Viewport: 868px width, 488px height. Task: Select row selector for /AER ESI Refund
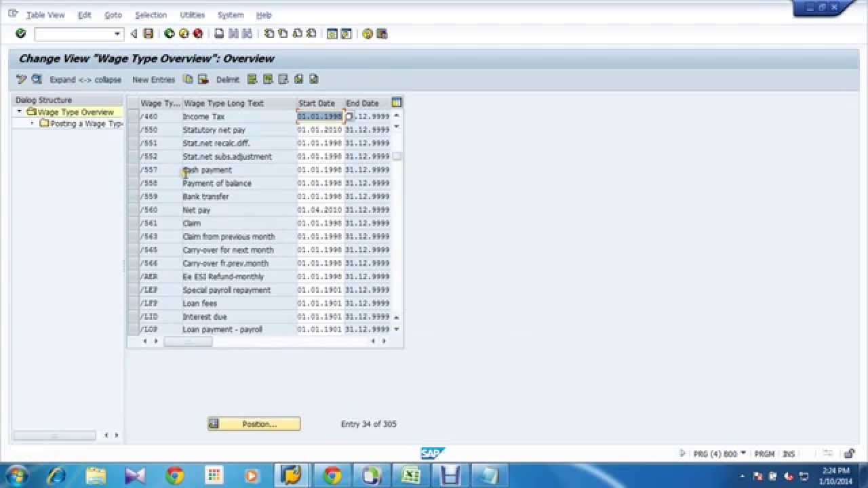coord(133,277)
